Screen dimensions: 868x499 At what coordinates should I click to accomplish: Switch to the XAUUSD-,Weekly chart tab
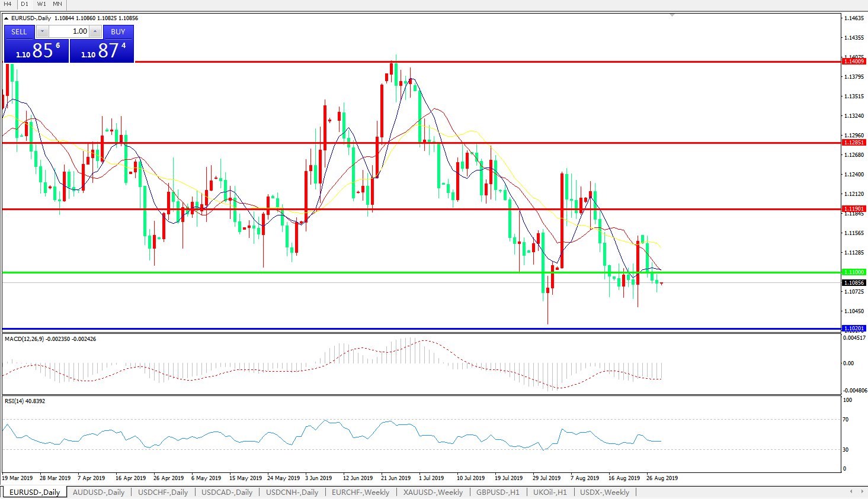click(x=433, y=492)
